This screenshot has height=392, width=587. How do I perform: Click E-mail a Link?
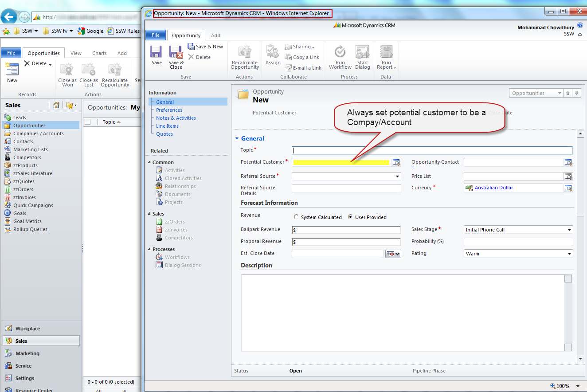[x=303, y=68]
